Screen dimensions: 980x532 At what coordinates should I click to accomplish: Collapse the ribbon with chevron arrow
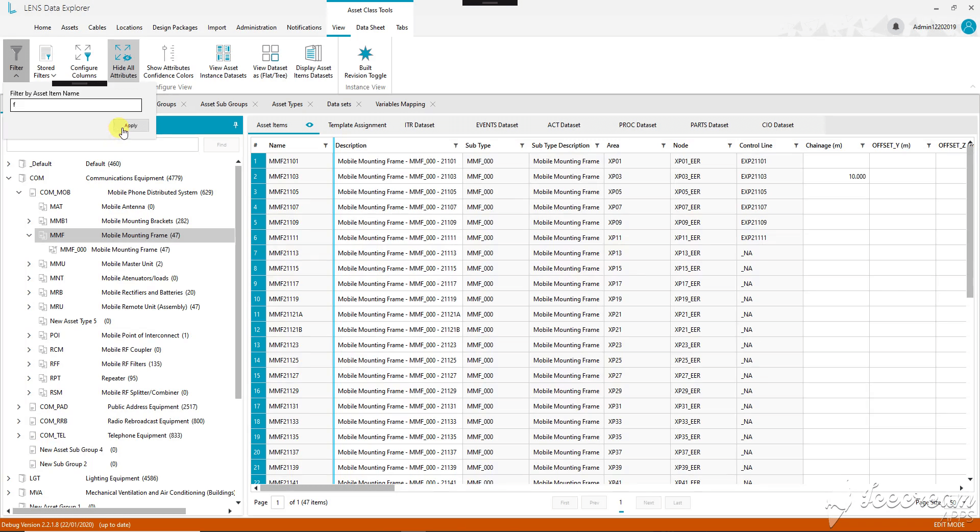point(972,87)
